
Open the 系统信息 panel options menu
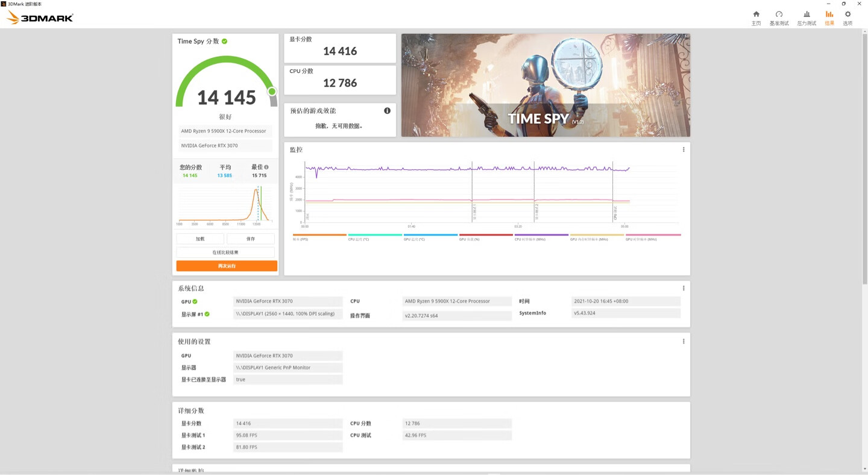click(683, 288)
